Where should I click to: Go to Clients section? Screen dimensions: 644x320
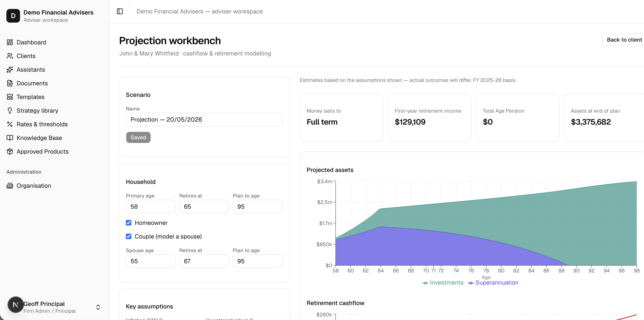click(x=26, y=56)
